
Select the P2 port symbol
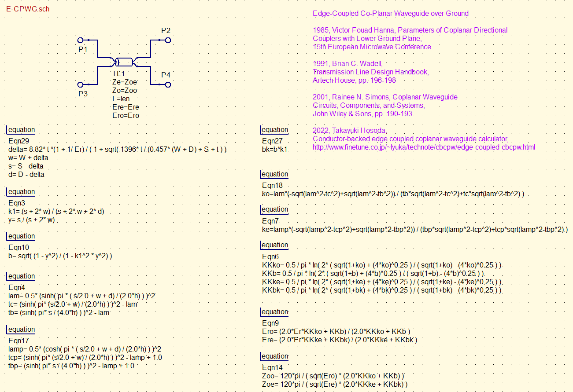(167, 40)
